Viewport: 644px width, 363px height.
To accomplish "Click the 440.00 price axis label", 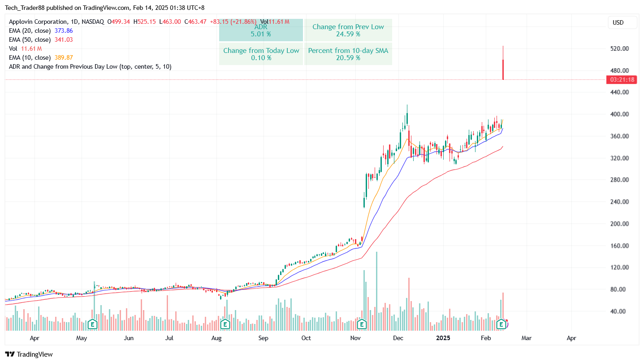I will [x=619, y=92].
